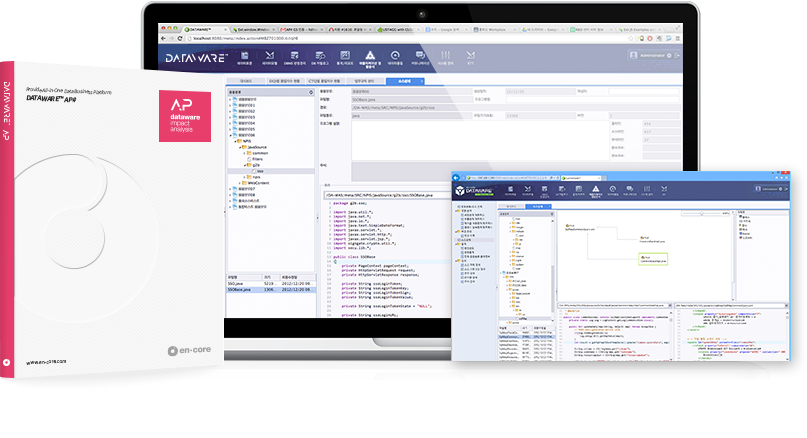Viewport: 807px width, 438px height.
Task: Click the DATAWARE logo in front window
Action: pyautogui.click(x=475, y=191)
